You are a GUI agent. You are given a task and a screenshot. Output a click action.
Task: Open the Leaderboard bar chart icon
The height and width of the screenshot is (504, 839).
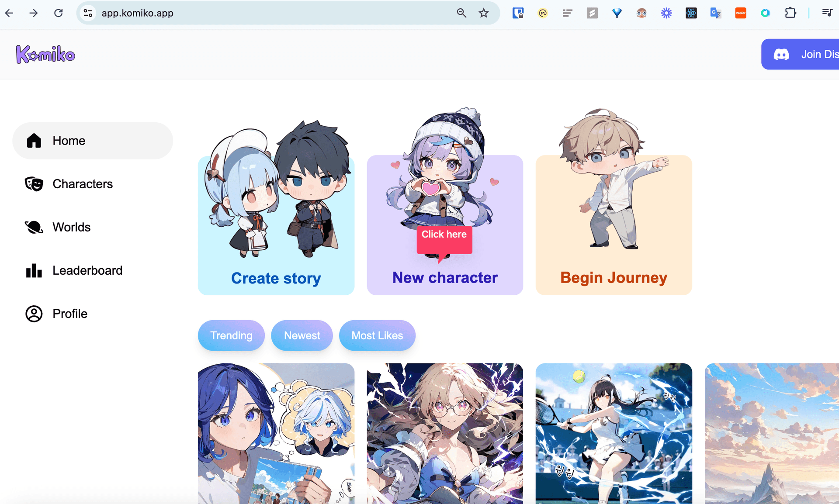[34, 270]
